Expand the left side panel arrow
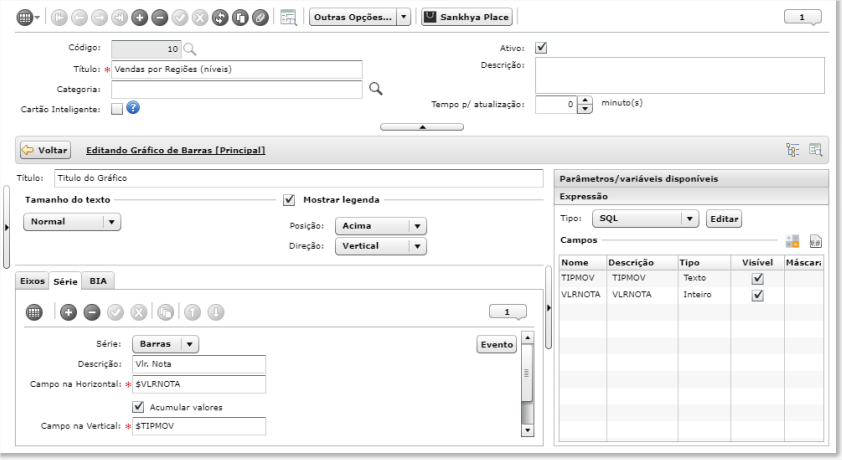Viewport: 842px width, 460px height. 6,227
